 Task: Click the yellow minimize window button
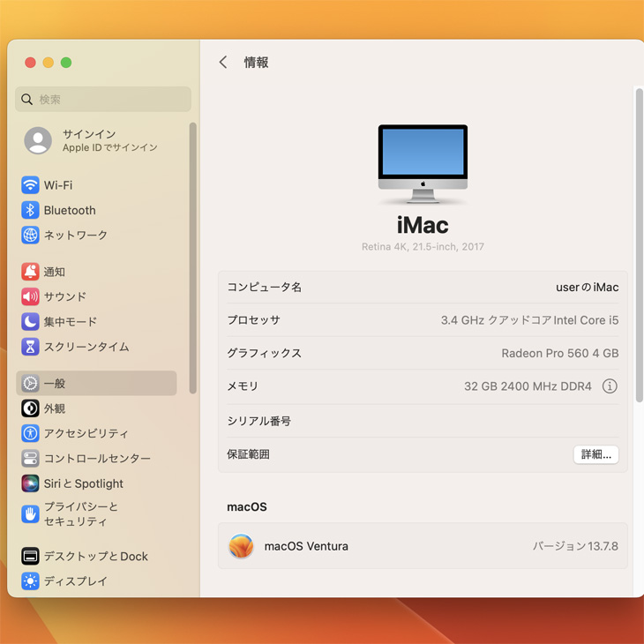point(49,63)
